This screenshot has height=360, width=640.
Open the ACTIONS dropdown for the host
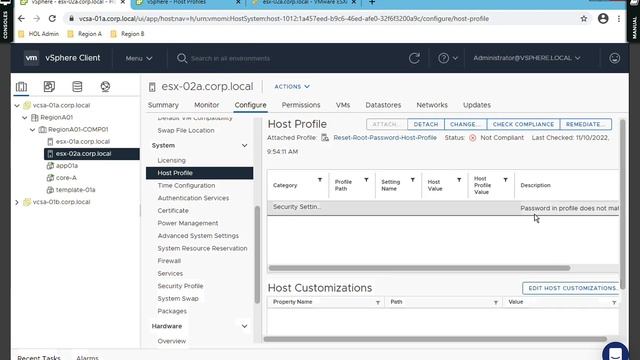pos(292,87)
